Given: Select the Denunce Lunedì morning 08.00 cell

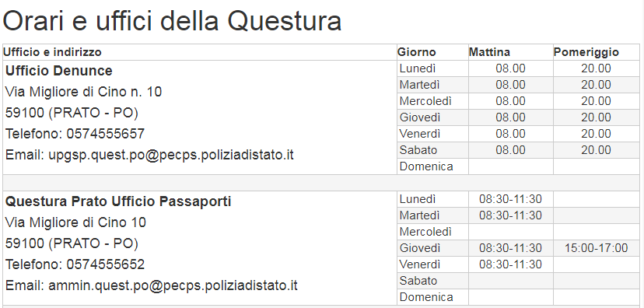Looking at the screenshot, I should tap(510, 68).
